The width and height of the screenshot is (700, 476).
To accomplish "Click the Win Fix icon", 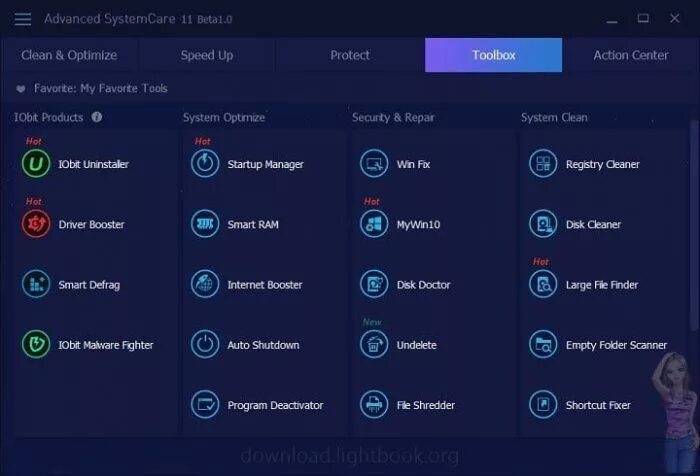I will 374,164.
